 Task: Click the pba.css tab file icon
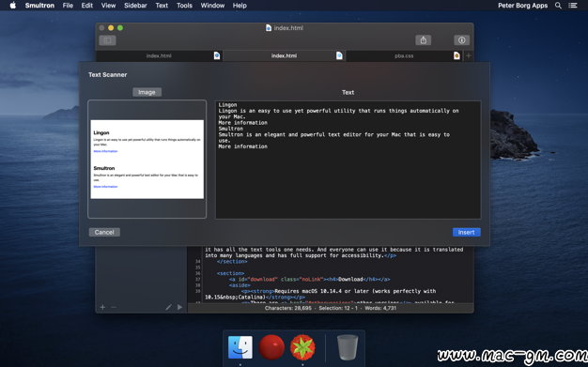pyautogui.click(x=456, y=56)
